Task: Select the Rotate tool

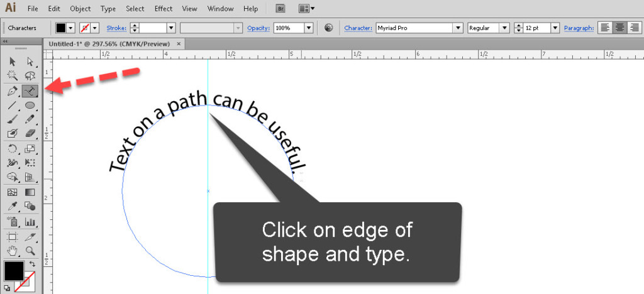Action: (x=13, y=149)
